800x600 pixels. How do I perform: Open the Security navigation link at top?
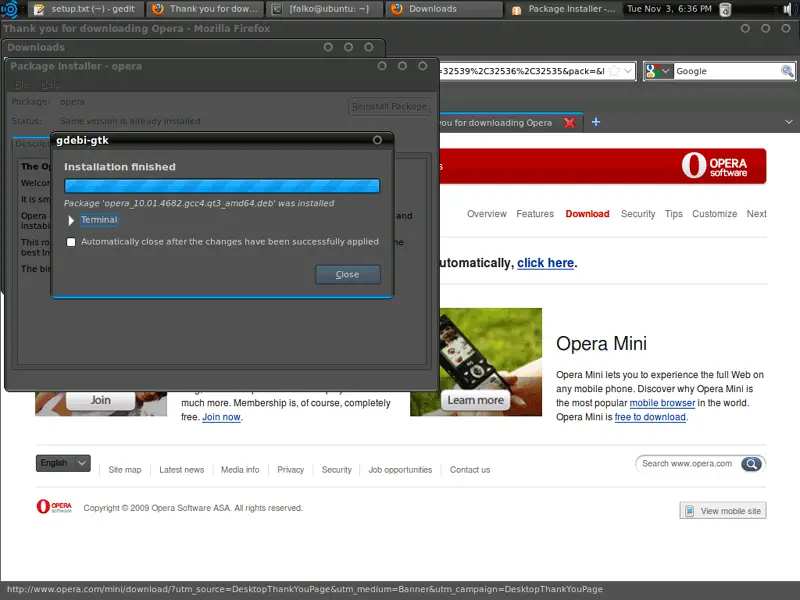click(x=638, y=214)
